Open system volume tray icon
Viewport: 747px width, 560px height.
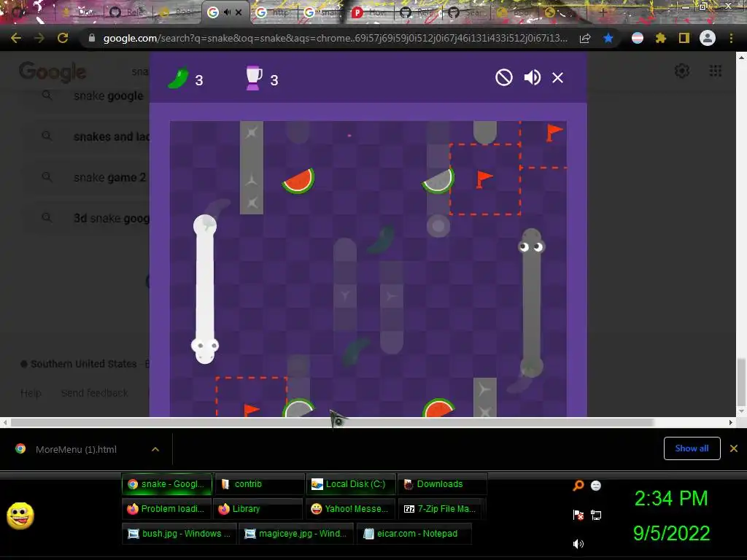coord(578,544)
